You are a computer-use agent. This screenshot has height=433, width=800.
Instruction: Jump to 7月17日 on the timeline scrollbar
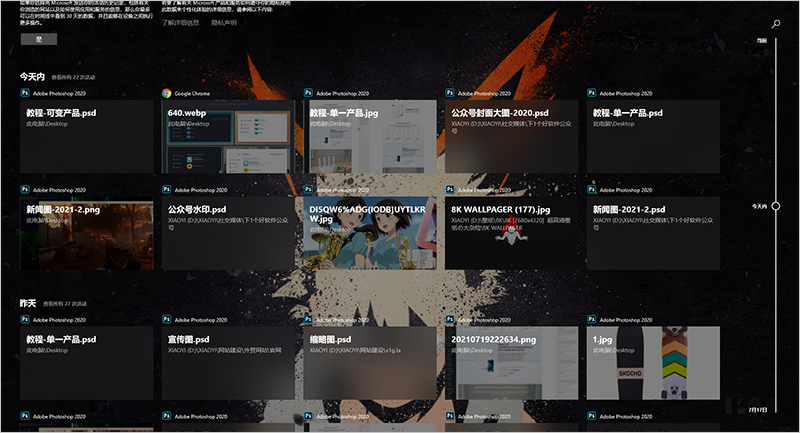[758, 410]
